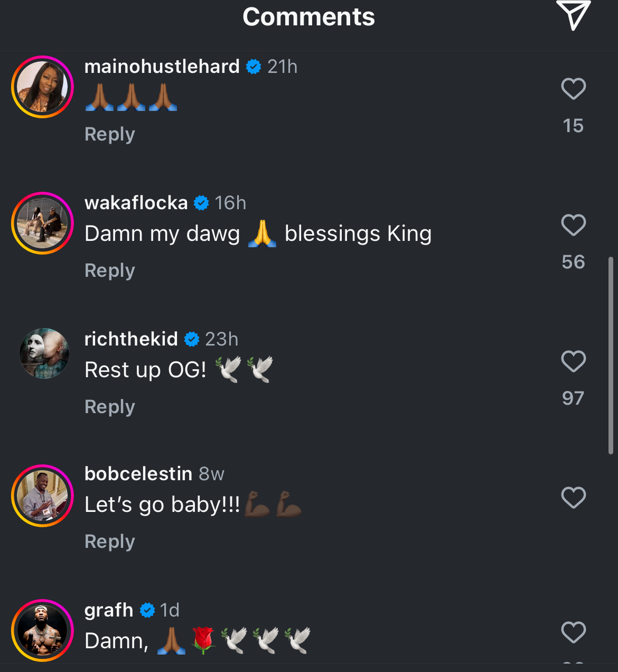Tap the heart on grafh's comment
Viewport: 618px width, 672px height.
(574, 632)
